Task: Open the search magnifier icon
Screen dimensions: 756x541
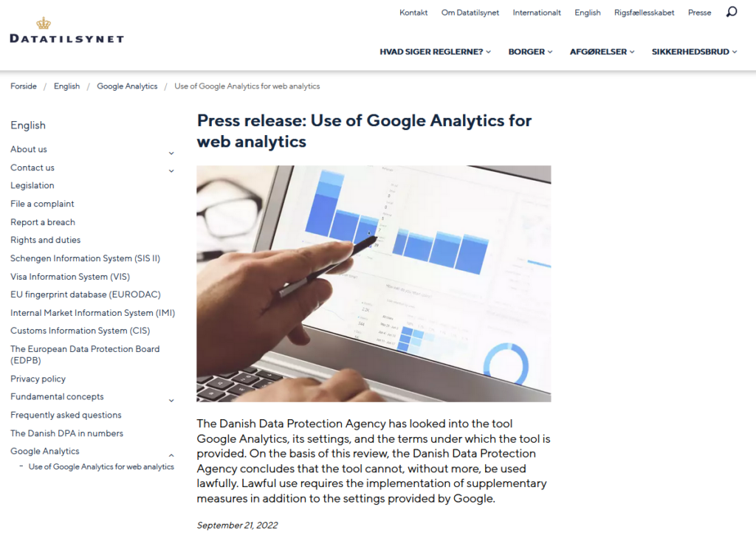Action: coord(732,12)
